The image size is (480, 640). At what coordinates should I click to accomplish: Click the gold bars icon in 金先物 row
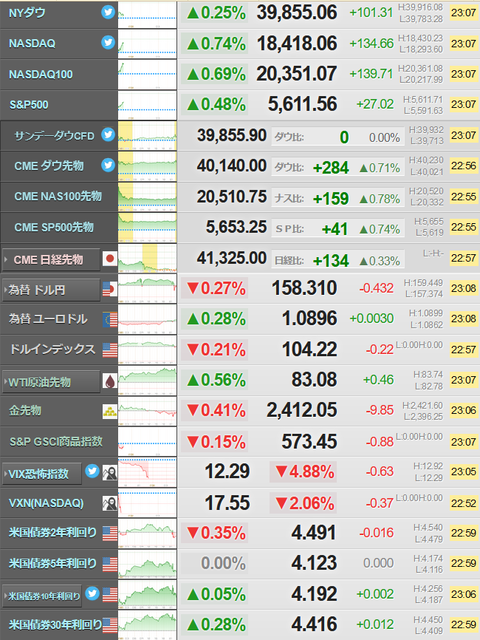[x=110, y=411]
